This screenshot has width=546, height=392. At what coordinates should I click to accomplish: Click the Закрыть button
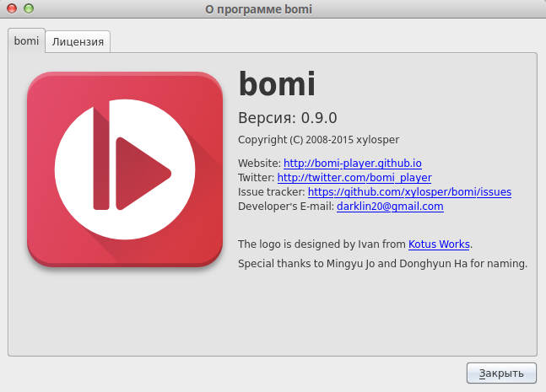501,373
